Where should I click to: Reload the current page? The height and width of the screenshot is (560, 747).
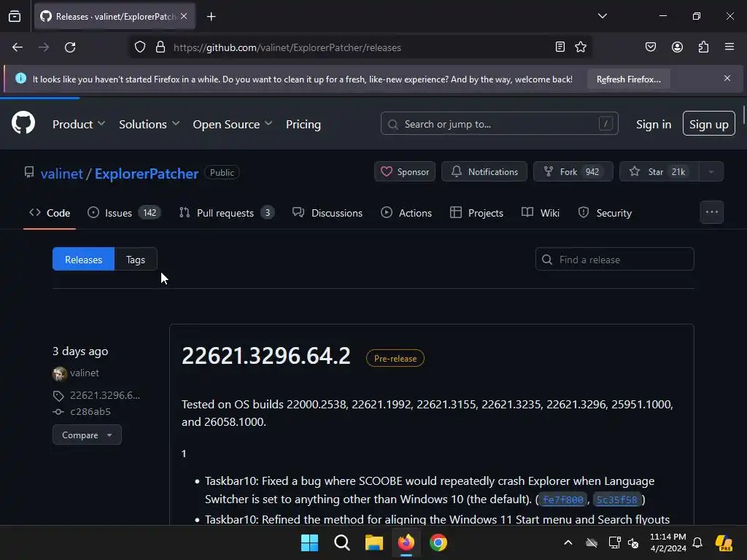point(70,47)
